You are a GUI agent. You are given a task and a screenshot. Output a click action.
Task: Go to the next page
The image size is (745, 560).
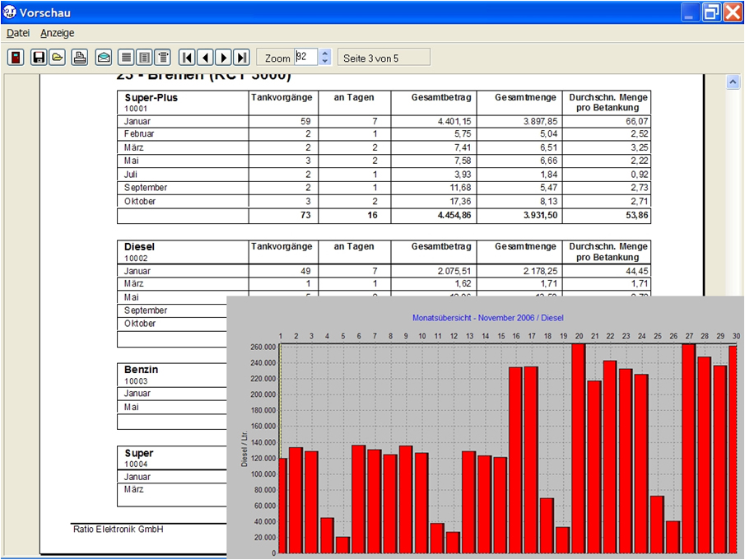click(x=224, y=57)
